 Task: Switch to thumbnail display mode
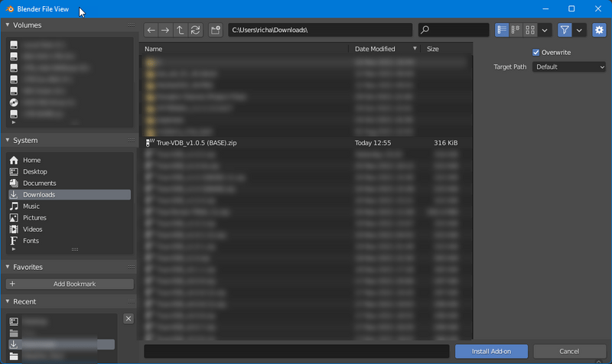(530, 30)
